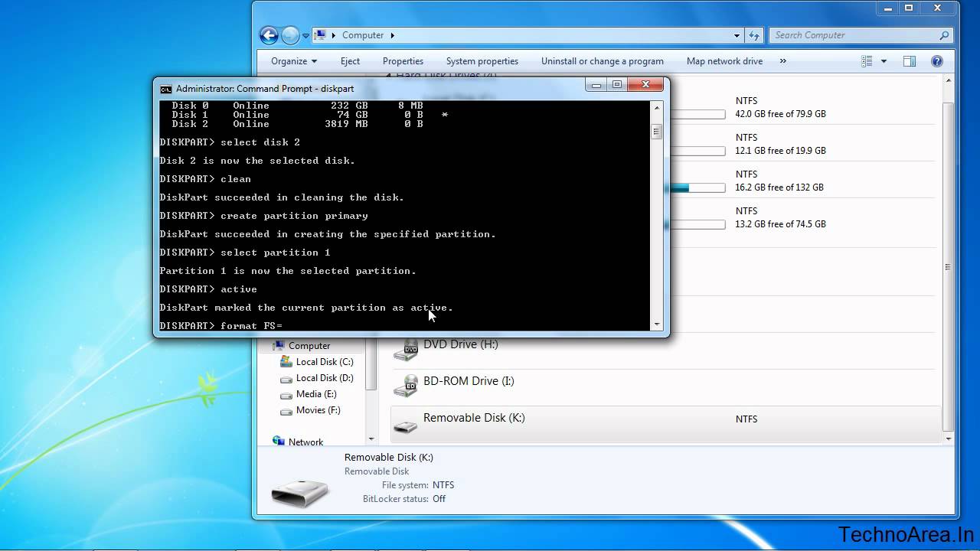Open Properties from the Explorer toolbar

click(403, 61)
